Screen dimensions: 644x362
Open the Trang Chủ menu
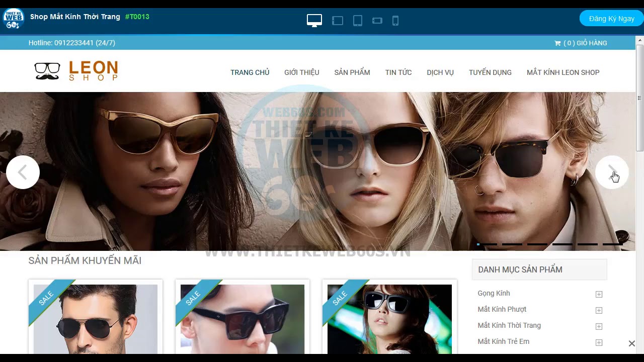(x=250, y=72)
